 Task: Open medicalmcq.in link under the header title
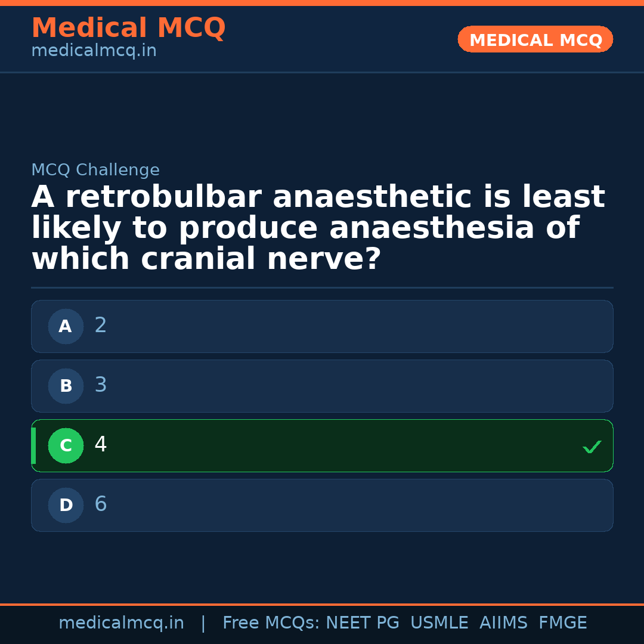pyautogui.click(x=94, y=51)
